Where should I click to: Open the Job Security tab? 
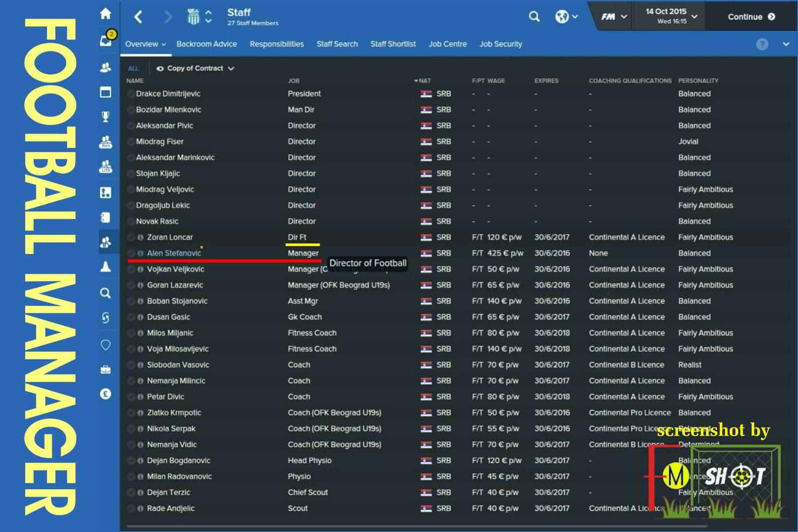point(501,44)
